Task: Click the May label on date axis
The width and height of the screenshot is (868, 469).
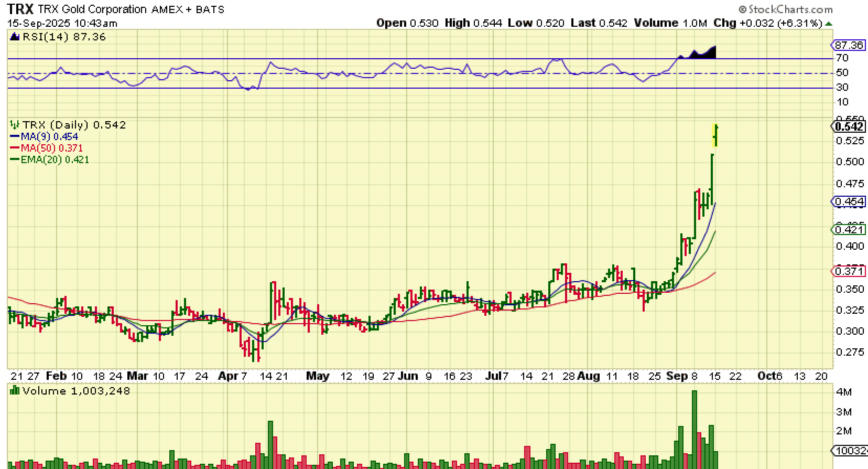Action: [x=318, y=376]
